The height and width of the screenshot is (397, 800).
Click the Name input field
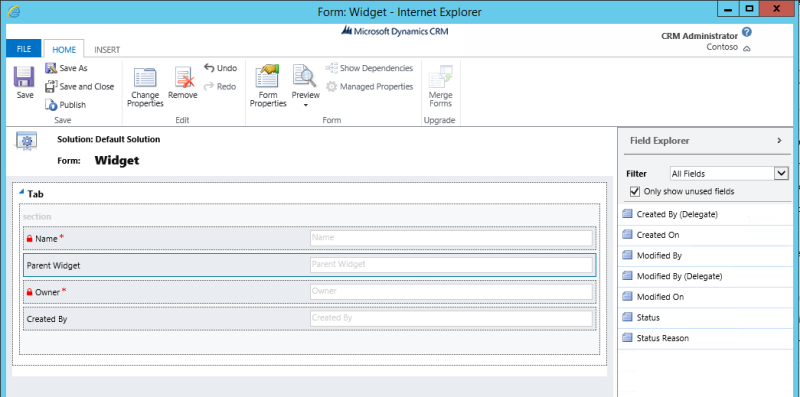tap(451, 238)
